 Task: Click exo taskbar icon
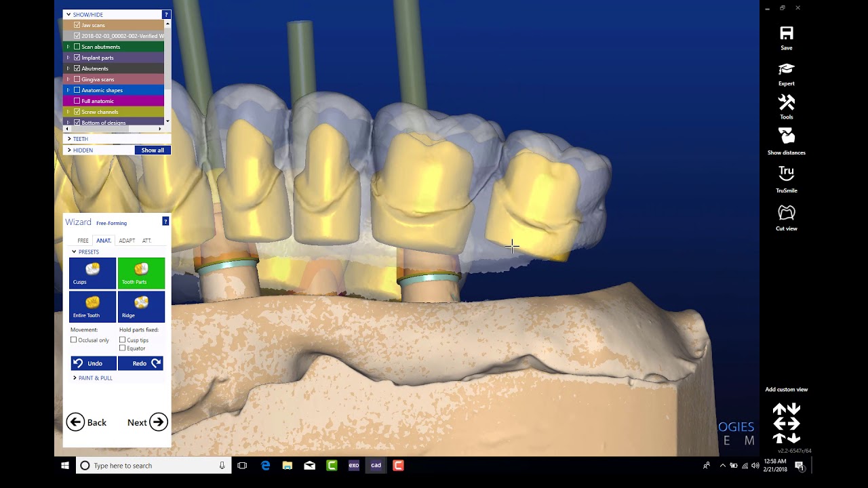coord(353,466)
